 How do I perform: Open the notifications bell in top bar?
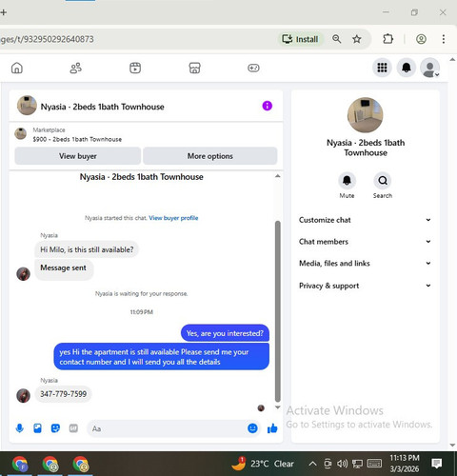[x=407, y=68]
